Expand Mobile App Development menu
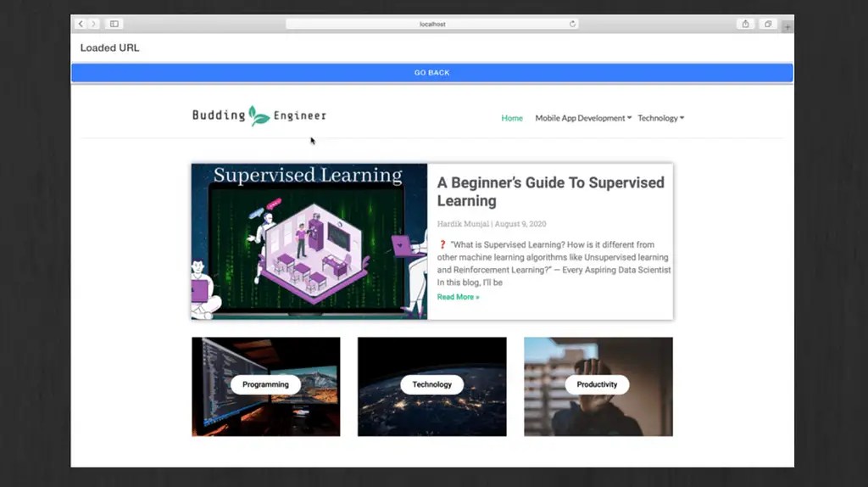This screenshot has height=487, width=868. tap(583, 118)
